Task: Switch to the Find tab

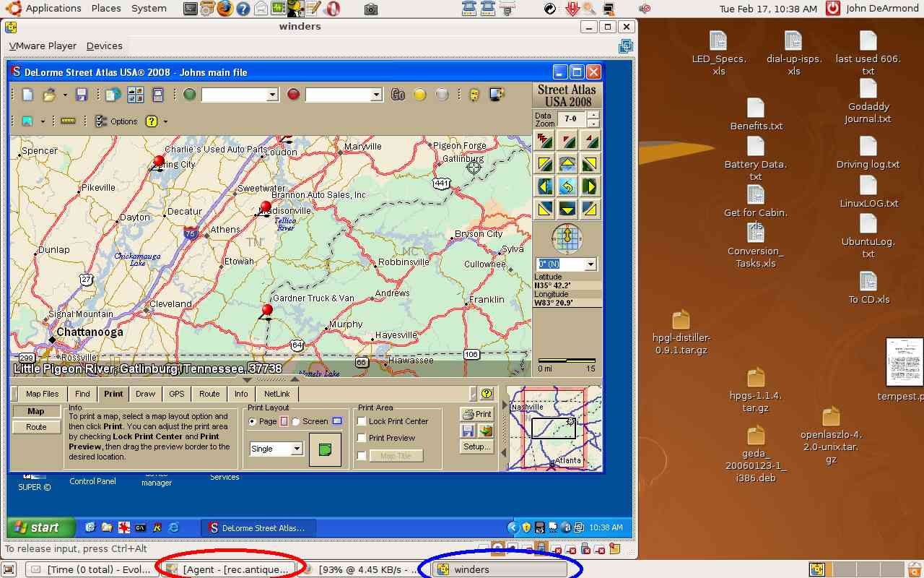Action: click(x=82, y=394)
